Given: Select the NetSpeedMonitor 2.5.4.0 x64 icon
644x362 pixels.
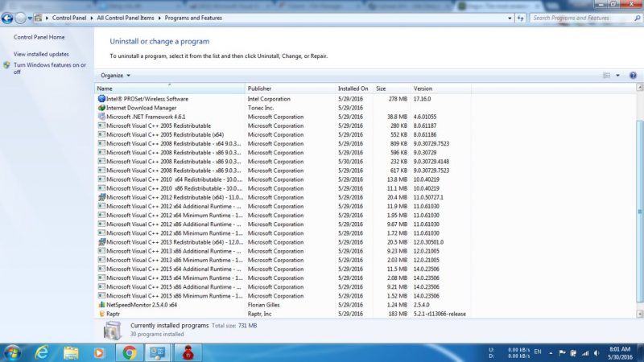Looking at the screenshot, I should pyautogui.click(x=101, y=305).
